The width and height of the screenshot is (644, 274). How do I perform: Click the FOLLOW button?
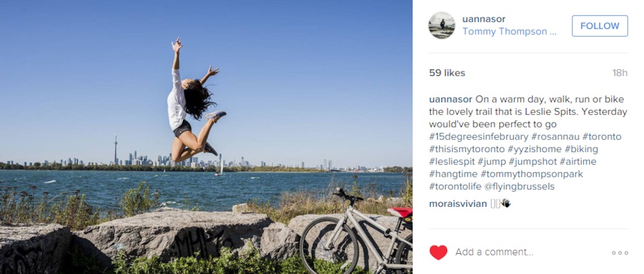(x=599, y=26)
